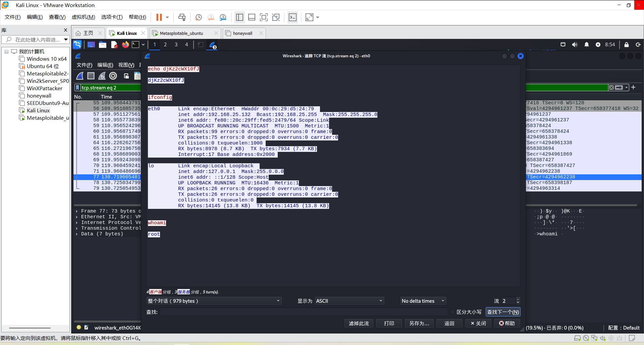Click the Wireshark capture options gear icon
This screenshot has width=644, height=345.
point(113,76)
